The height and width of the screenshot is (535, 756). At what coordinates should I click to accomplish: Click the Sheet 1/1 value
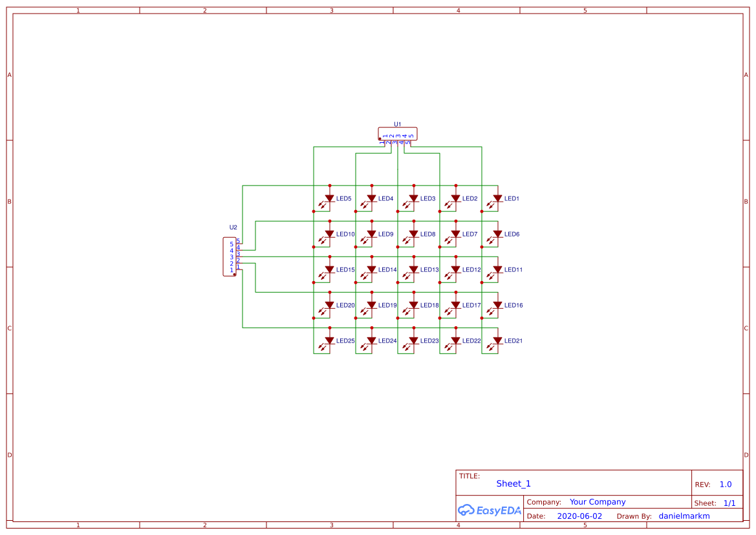point(731,502)
